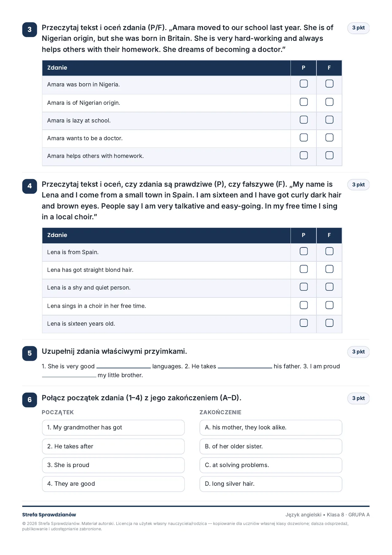Viewport: 392px width, 555px height.
Task: Check P for 'Amara was born in Nigeria.'
Action: tap(303, 84)
